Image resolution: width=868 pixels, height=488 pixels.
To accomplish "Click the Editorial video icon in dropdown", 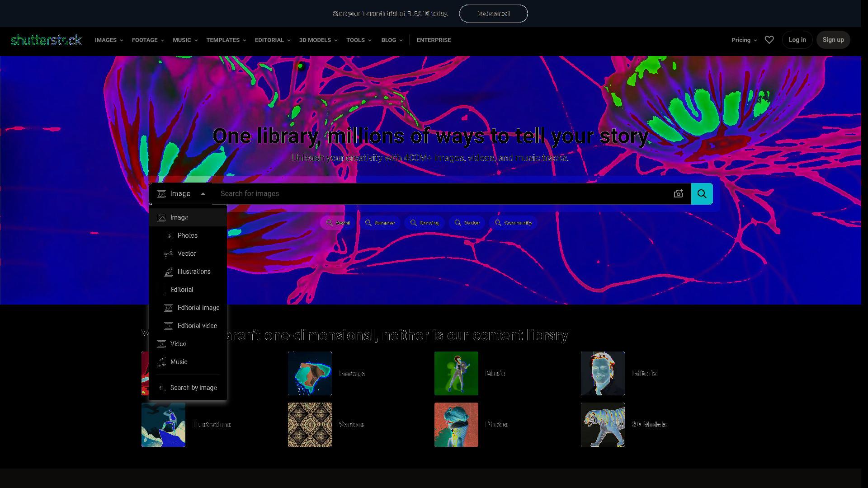I will 169,326.
